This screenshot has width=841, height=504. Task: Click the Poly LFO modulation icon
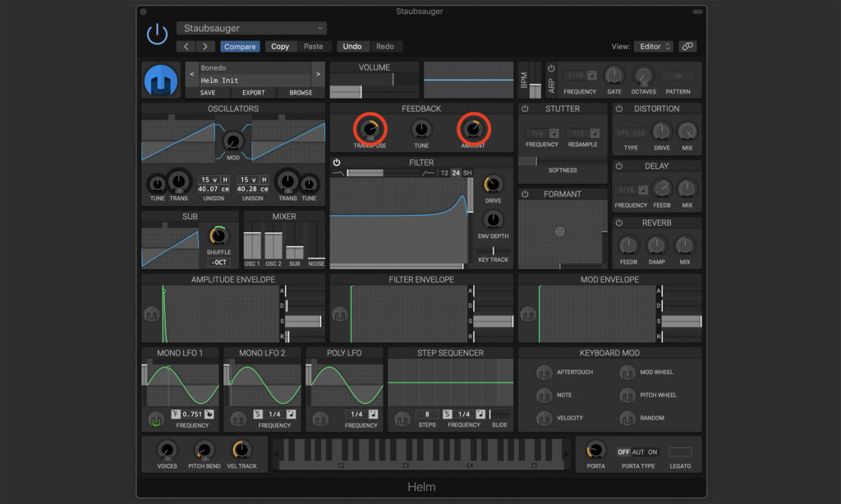click(x=320, y=420)
